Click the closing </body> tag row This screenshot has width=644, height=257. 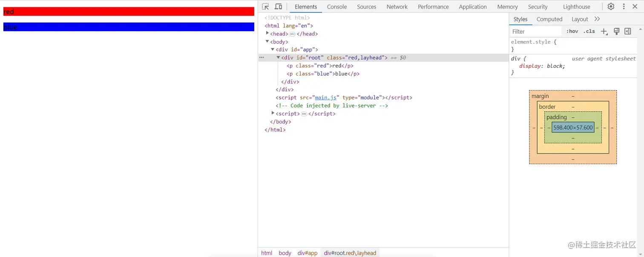tap(281, 121)
